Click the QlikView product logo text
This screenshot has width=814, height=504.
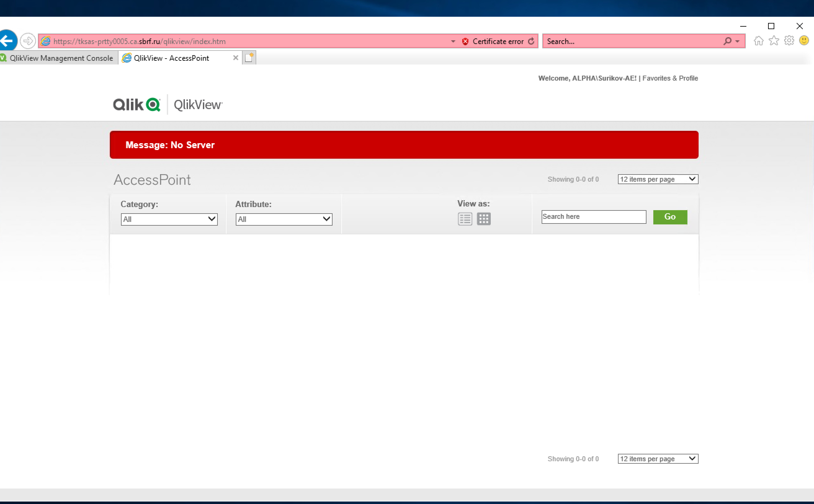click(x=198, y=105)
